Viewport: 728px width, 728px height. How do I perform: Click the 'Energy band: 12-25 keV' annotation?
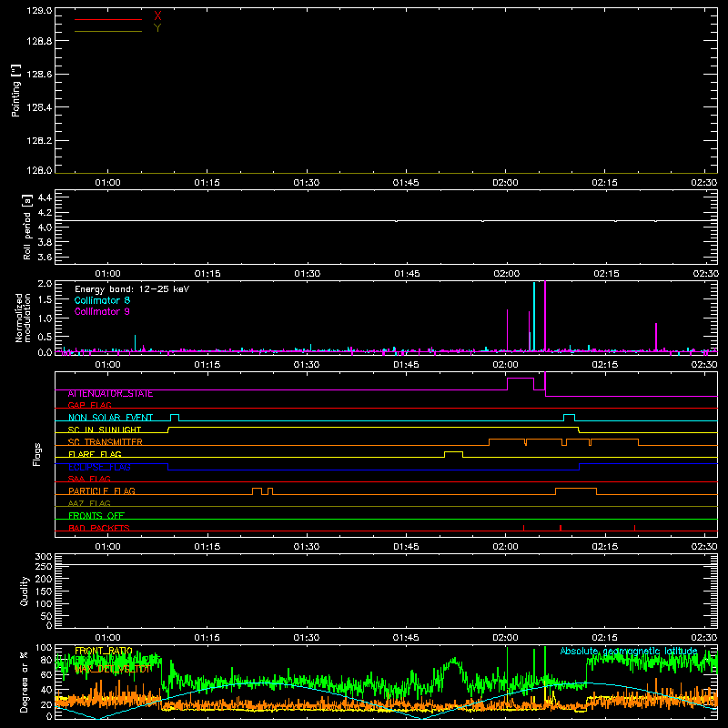[x=132, y=289]
